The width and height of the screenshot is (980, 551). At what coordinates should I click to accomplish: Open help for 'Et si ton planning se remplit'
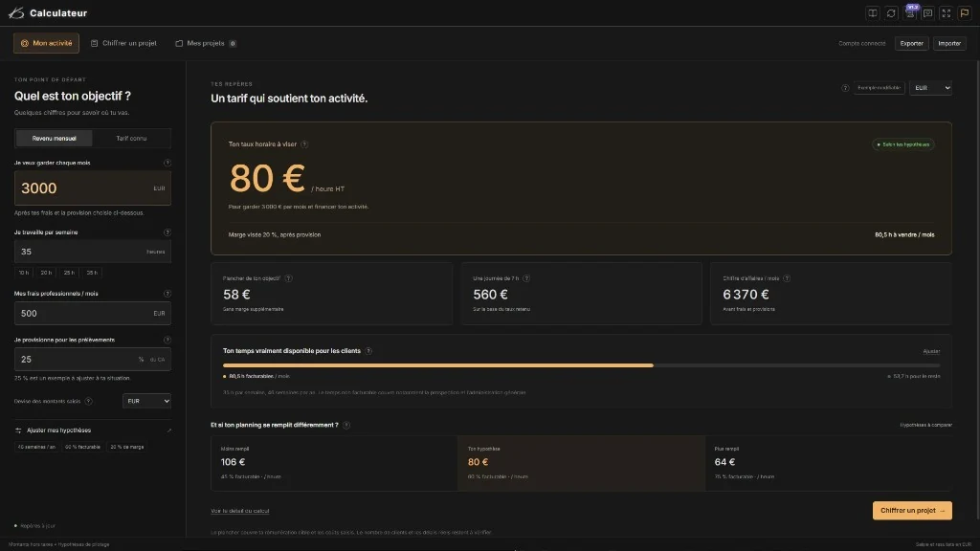[x=346, y=426]
